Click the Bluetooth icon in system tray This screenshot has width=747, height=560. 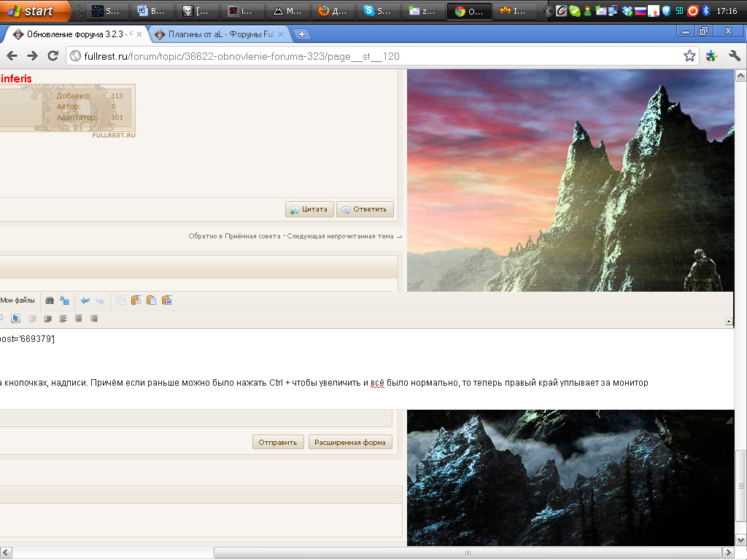pos(706,11)
